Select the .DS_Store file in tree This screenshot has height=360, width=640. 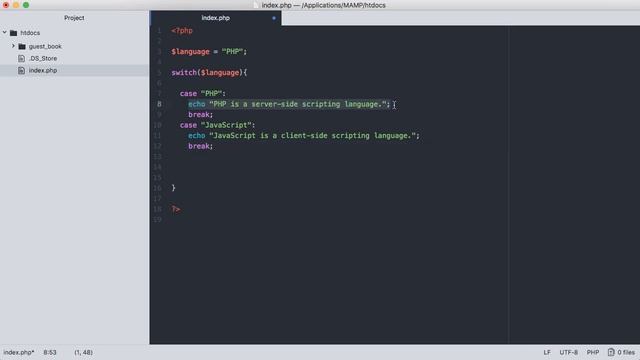(x=43, y=58)
